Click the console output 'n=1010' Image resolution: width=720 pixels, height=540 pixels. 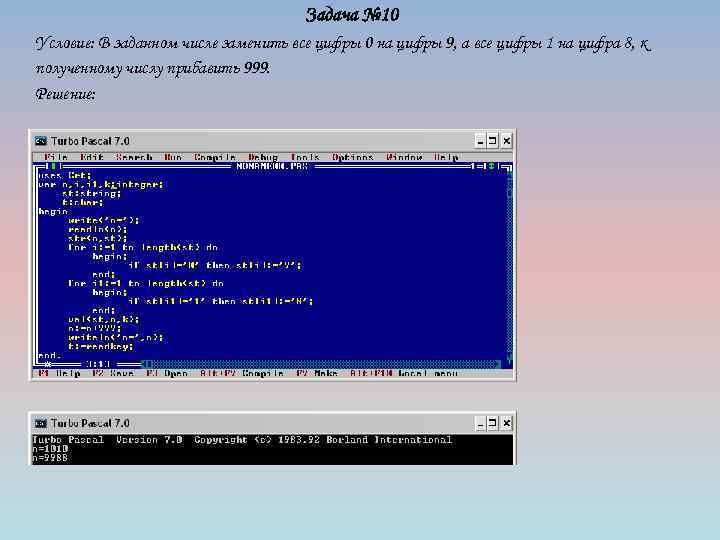click(x=50, y=449)
